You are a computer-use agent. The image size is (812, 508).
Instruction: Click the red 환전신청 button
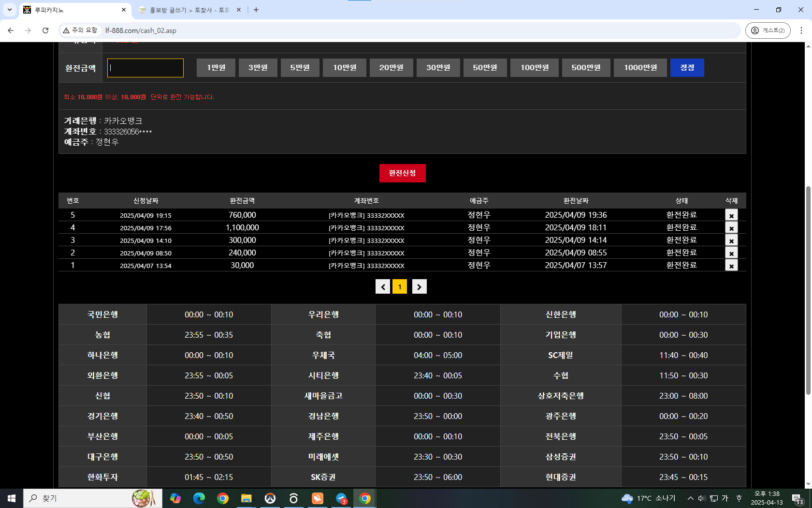point(403,173)
